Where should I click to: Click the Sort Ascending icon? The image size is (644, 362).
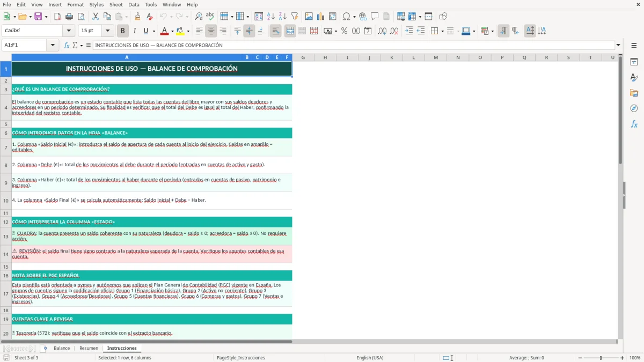coord(271,17)
